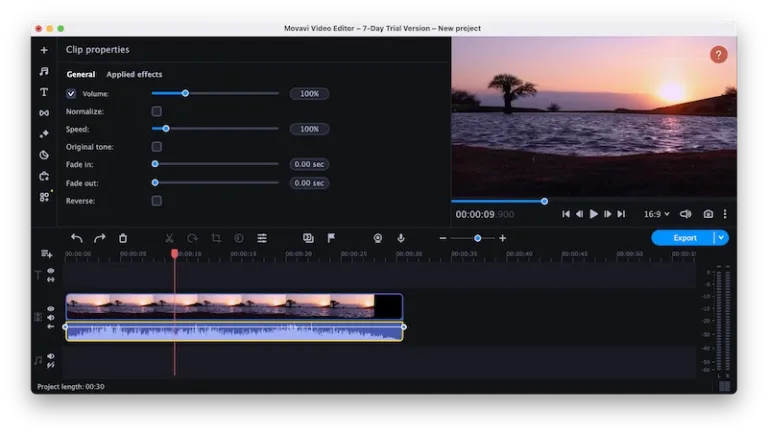Open the 16:9 aspect ratio dropdown

[656, 214]
